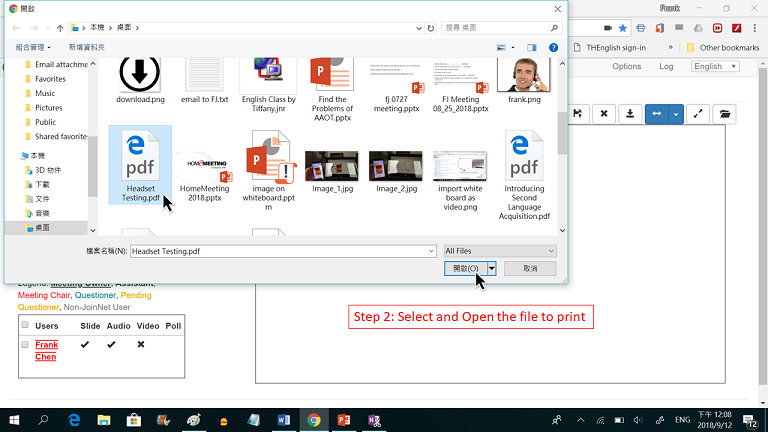Click the open folder icon in whiteboard toolbar
Viewport: 768px width, 432px height.
[721, 114]
